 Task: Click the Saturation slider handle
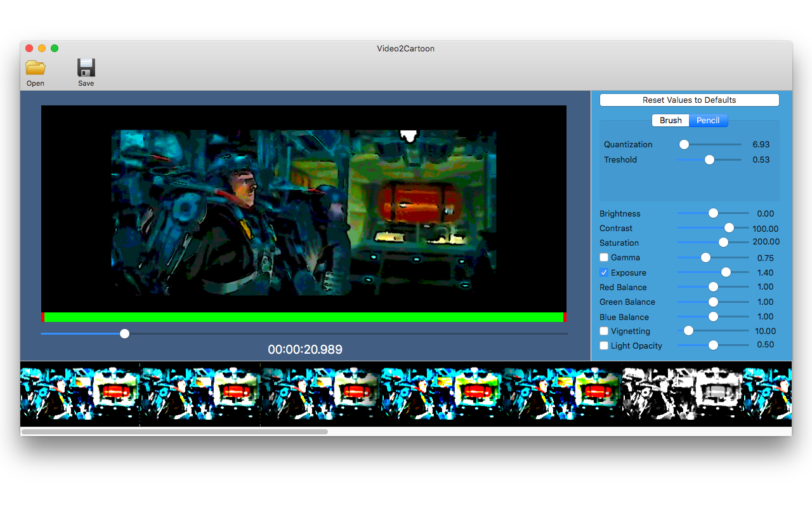click(x=723, y=243)
